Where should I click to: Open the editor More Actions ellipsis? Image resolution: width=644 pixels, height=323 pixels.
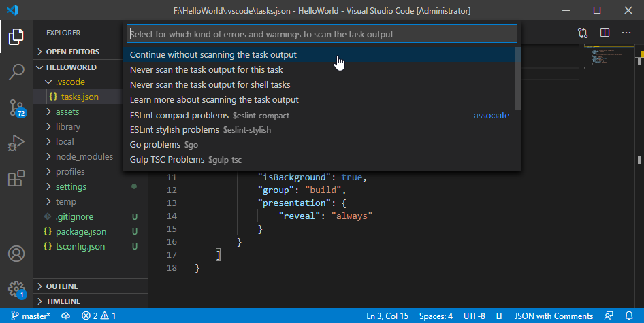(x=626, y=33)
